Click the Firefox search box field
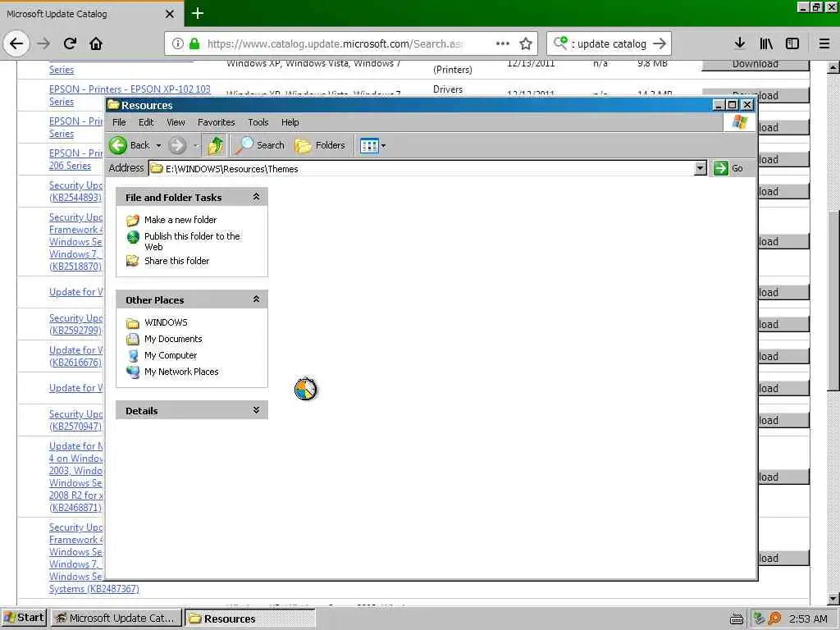 click(609, 43)
